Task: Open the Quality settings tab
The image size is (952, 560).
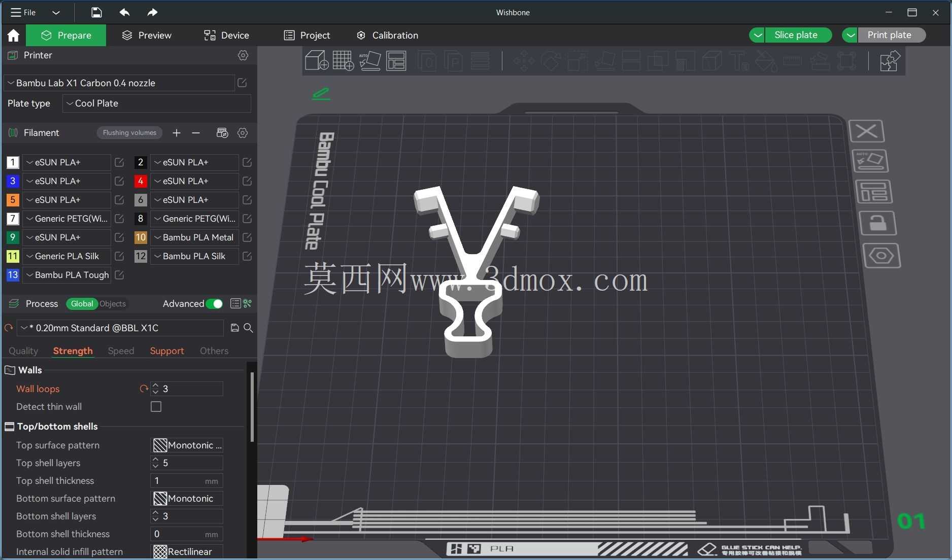Action: (23, 351)
